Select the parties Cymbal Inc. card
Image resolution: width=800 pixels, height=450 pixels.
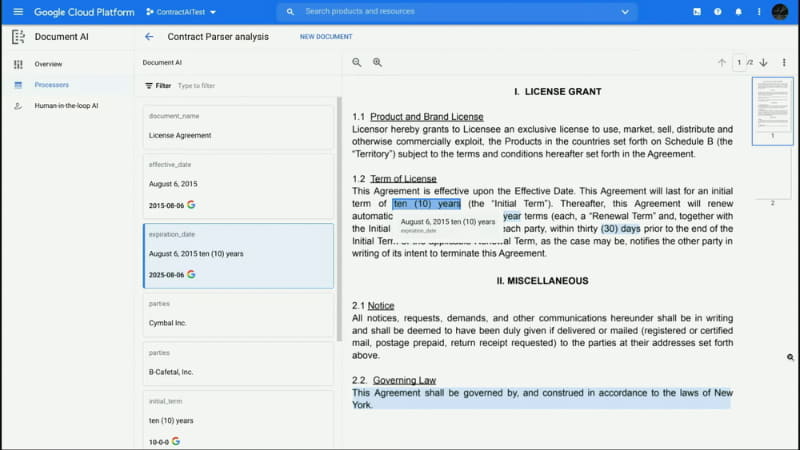click(238, 315)
